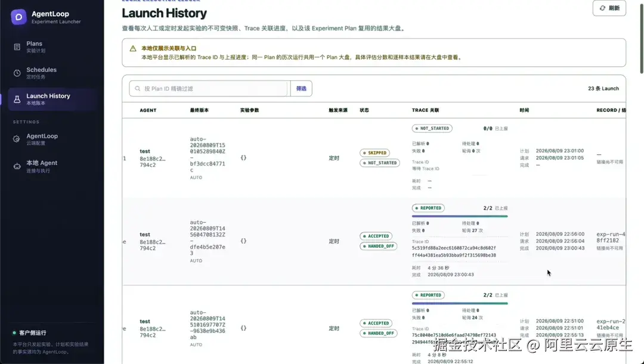Click REPORTED badge for 22:56 launch

428,208
